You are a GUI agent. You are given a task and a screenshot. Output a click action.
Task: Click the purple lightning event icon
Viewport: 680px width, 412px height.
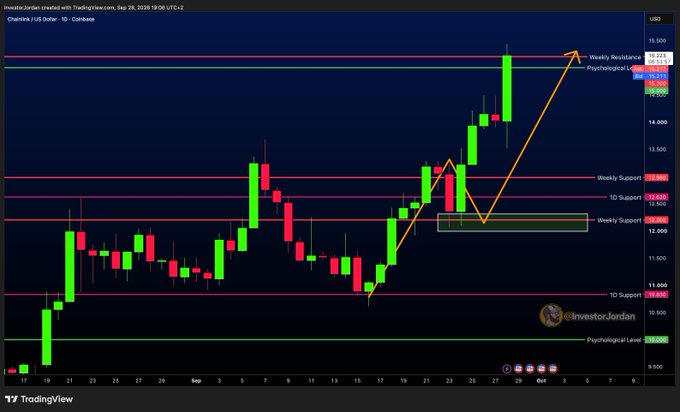pyautogui.click(x=507, y=369)
